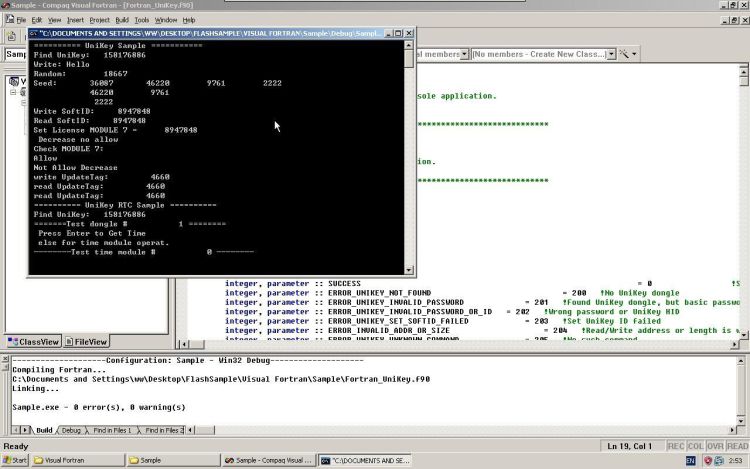This screenshot has height=469, width=750.
Task: Click the network connection tray icon
Action: [719, 460]
